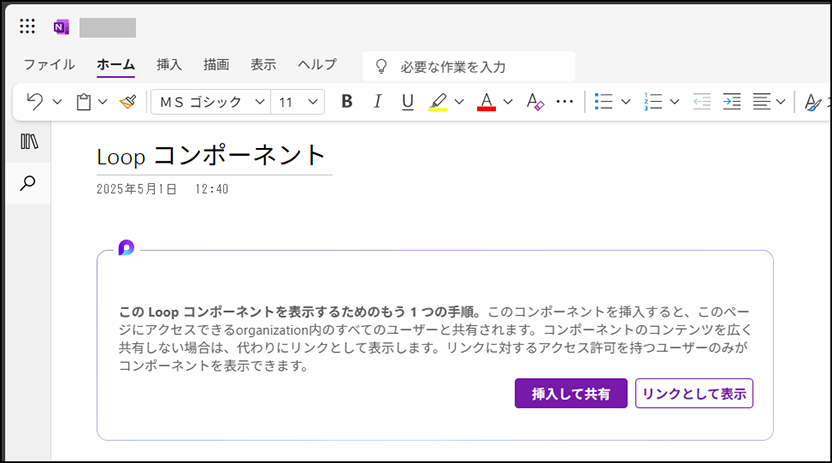Apply bulleted list
The image size is (832, 463).
[603, 101]
